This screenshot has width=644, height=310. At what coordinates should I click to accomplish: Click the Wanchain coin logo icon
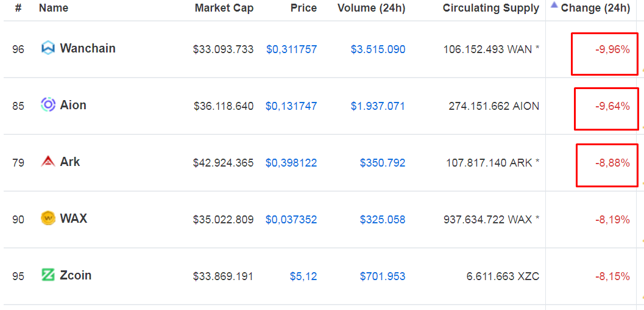[x=48, y=49]
